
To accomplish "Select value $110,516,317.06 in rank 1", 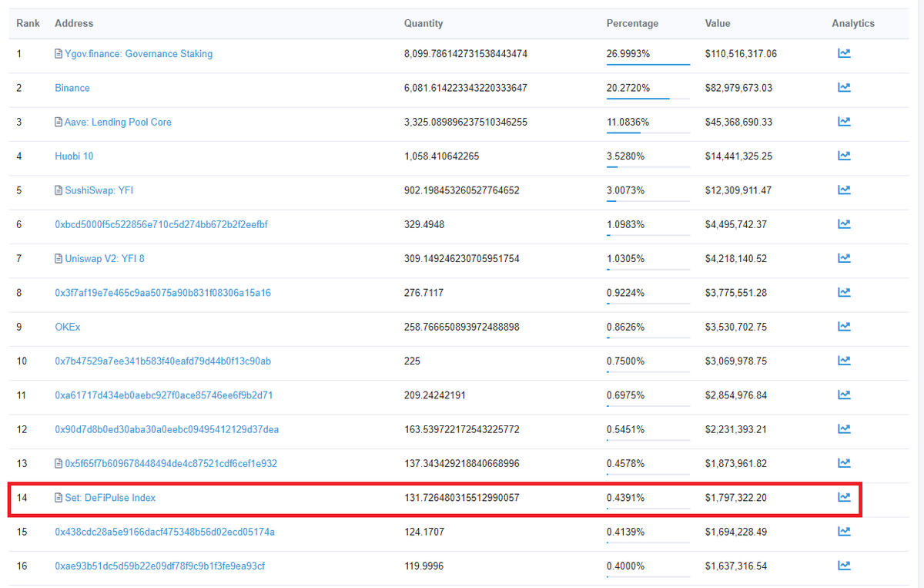I will tap(742, 54).
